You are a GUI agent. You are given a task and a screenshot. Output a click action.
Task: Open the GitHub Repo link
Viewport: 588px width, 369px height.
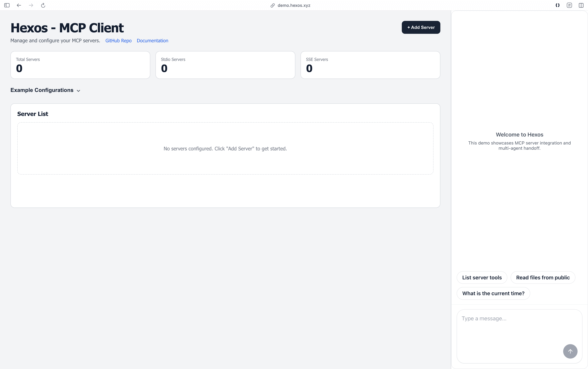(118, 41)
